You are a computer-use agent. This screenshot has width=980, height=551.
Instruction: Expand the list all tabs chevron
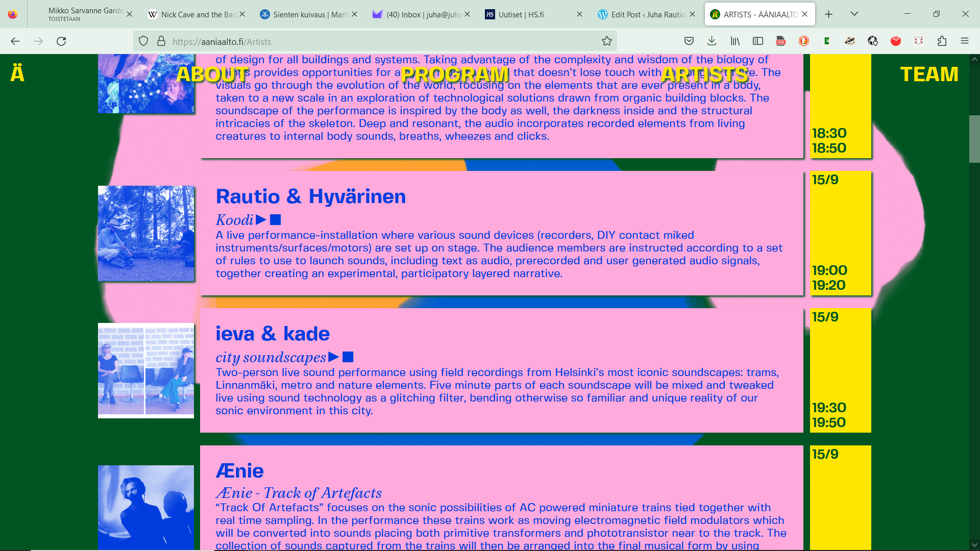[854, 14]
